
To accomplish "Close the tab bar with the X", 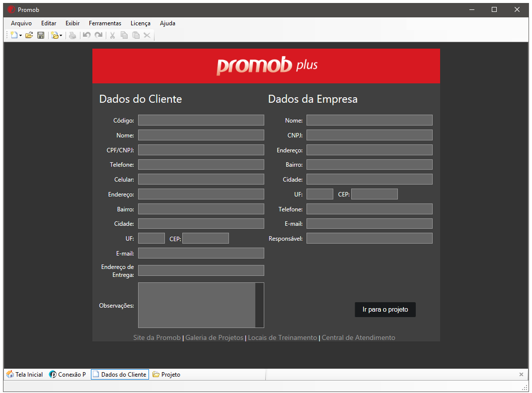I will pos(521,374).
